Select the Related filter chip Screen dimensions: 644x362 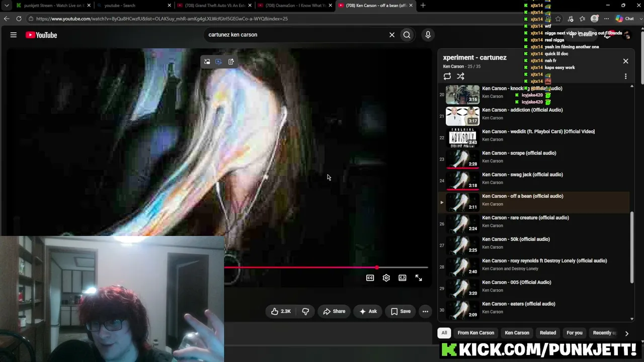pyautogui.click(x=548, y=333)
